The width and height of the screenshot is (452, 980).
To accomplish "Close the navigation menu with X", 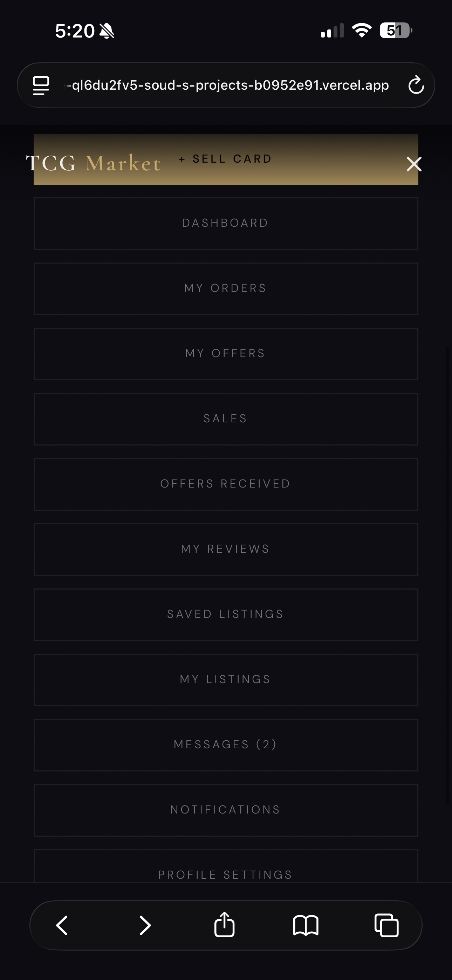I will click(413, 164).
